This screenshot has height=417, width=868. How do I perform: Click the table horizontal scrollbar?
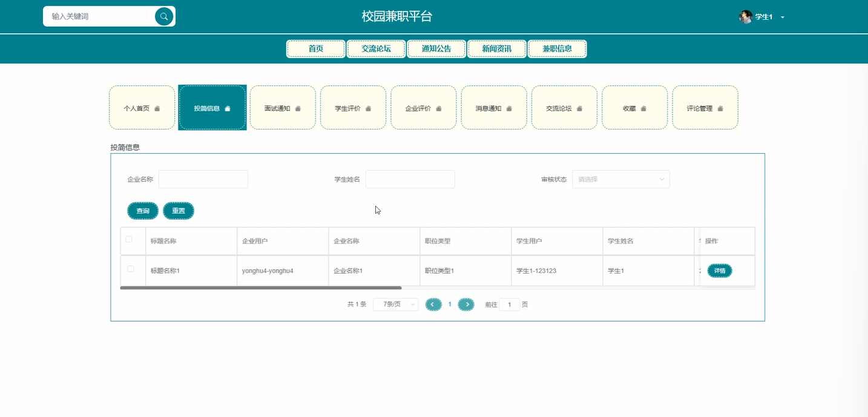pos(261,288)
